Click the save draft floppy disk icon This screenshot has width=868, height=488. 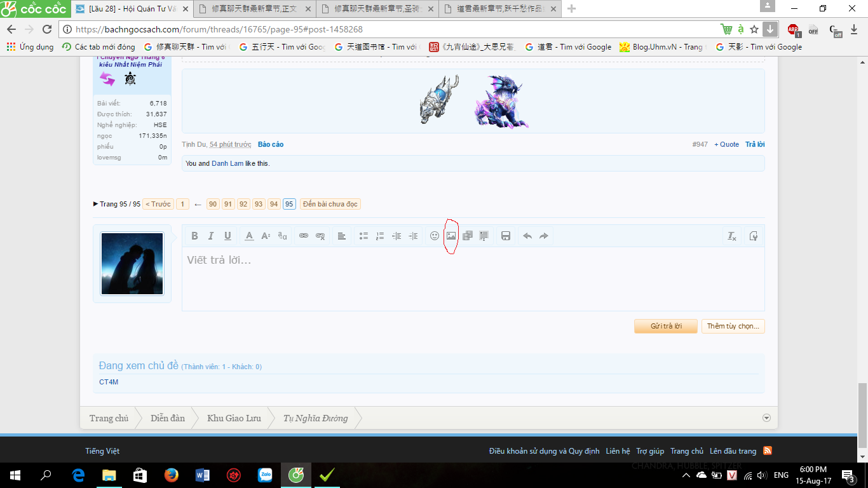(x=506, y=236)
